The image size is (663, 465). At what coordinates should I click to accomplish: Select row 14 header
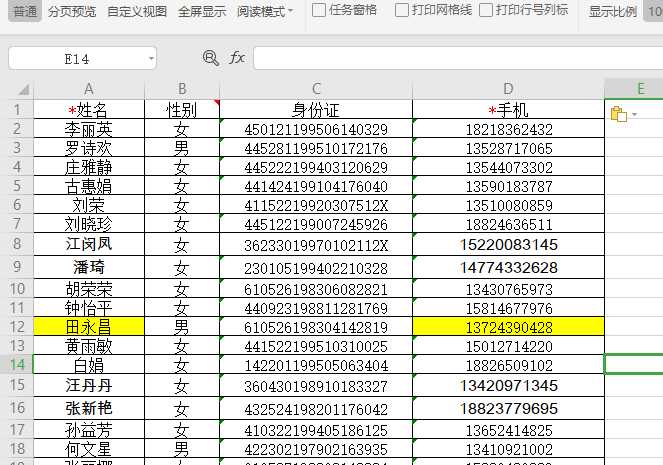click(x=17, y=364)
